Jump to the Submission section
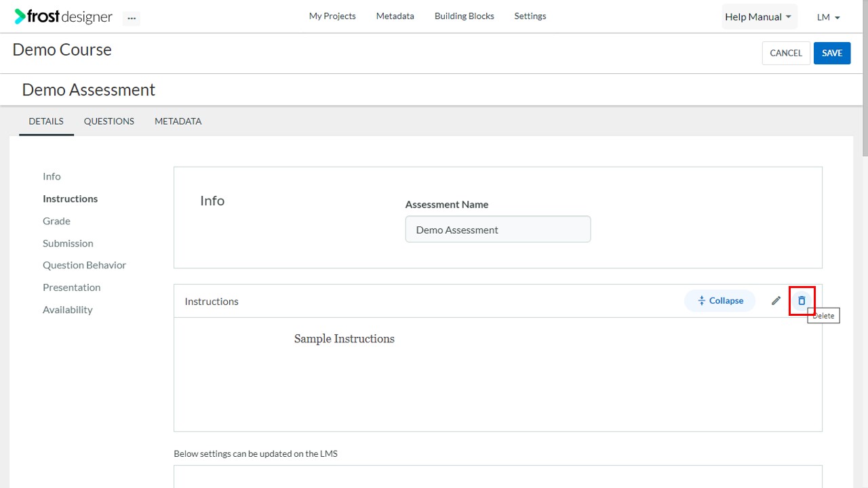This screenshot has width=868, height=488. (68, 243)
